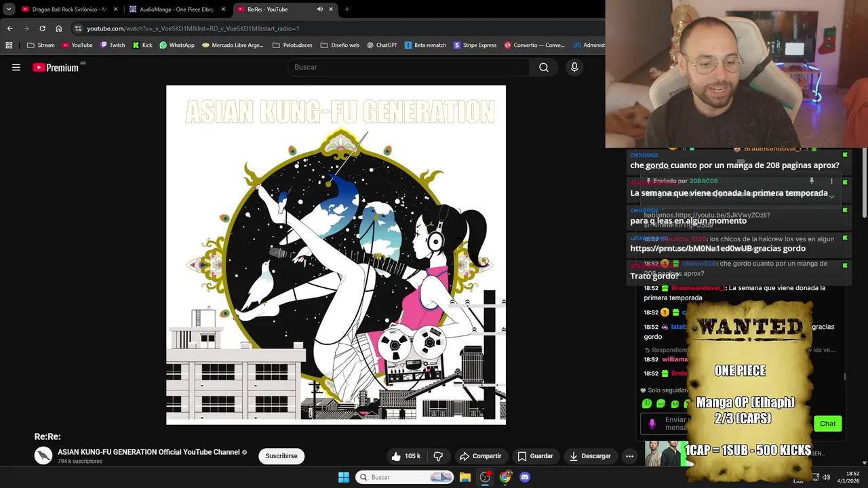Open more actions three-dot menu under the video
The image size is (868, 488).
point(629,456)
